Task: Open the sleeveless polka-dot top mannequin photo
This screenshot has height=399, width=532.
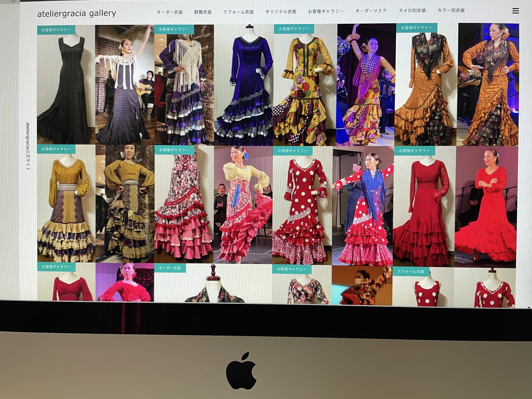Action: point(424,286)
